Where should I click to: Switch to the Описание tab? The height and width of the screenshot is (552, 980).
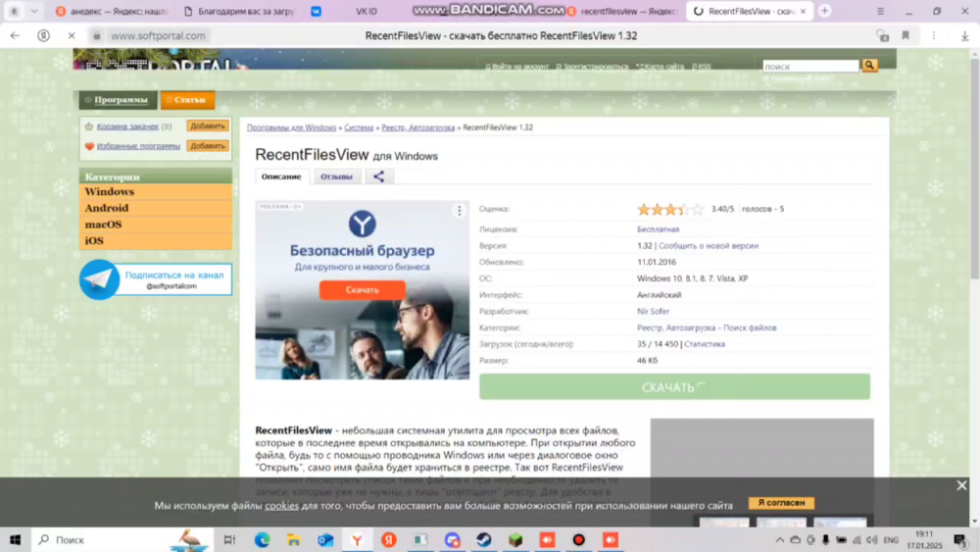click(281, 176)
